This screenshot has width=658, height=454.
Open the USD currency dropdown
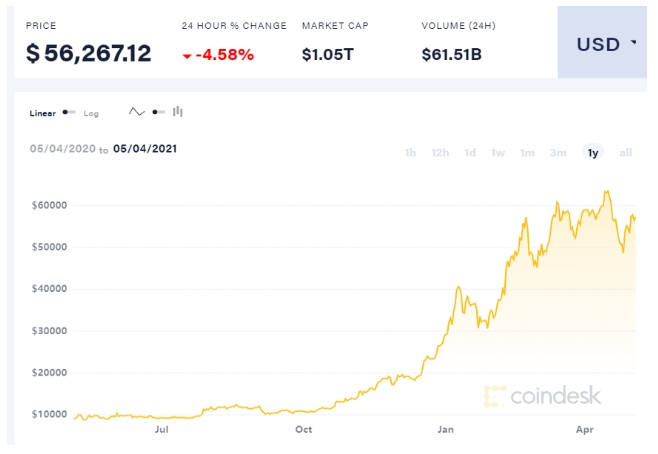(x=606, y=44)
